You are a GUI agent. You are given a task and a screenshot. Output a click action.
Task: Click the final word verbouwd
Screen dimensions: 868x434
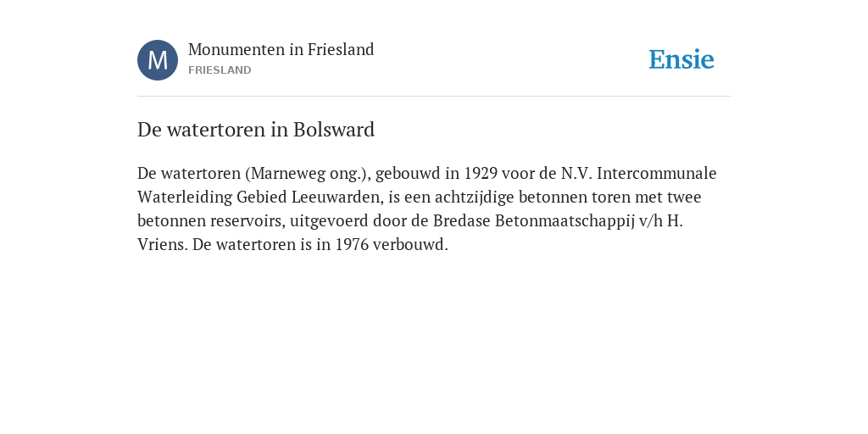coord(410,245)
